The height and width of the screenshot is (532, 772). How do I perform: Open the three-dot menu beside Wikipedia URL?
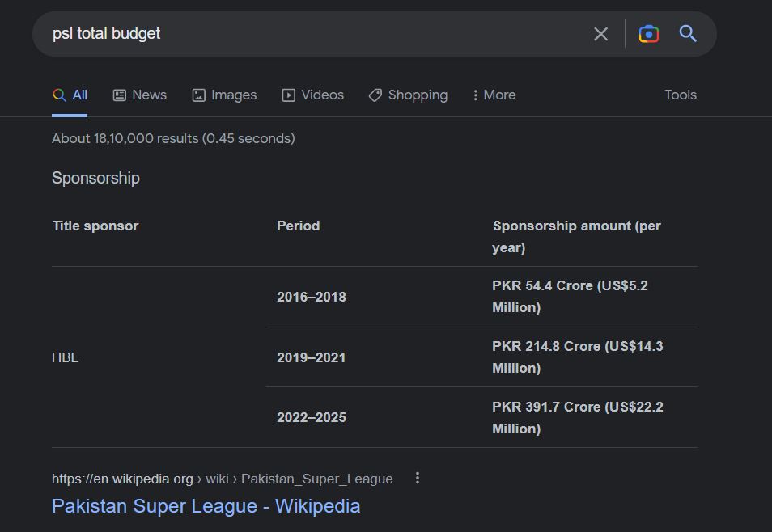coord(418,478)
